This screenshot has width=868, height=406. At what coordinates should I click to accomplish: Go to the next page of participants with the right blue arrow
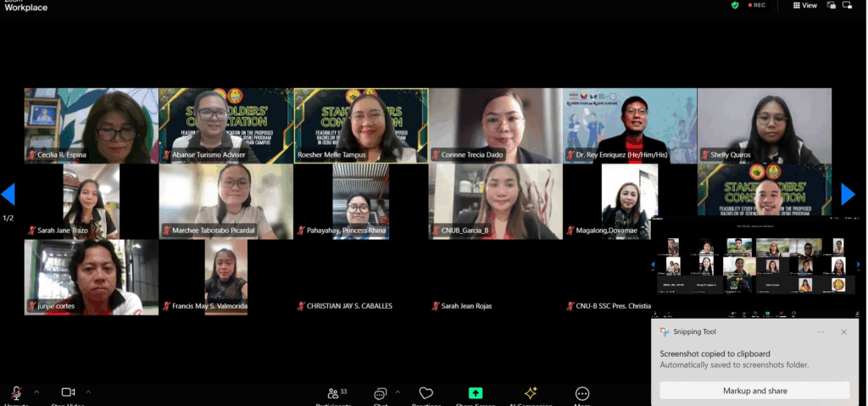[x=848, y=194]
